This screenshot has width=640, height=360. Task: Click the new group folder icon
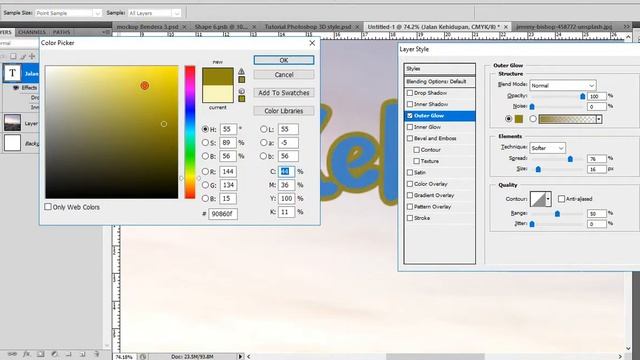click(69, 354)
